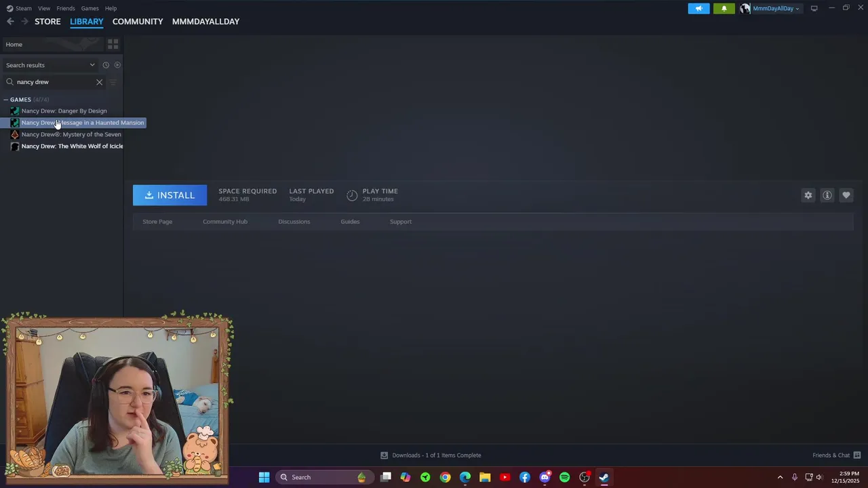Open the Community Hub link

tap(225, 222)
